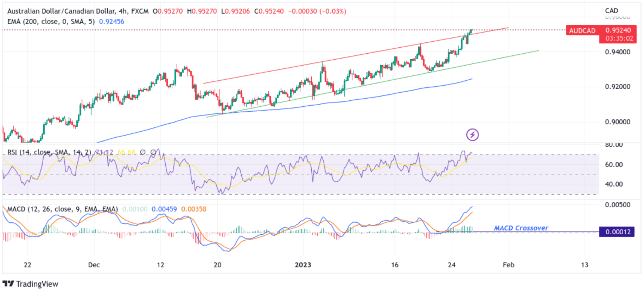Click the CAD currency label on price axis
644x299 pixels.
click(611, 11)
